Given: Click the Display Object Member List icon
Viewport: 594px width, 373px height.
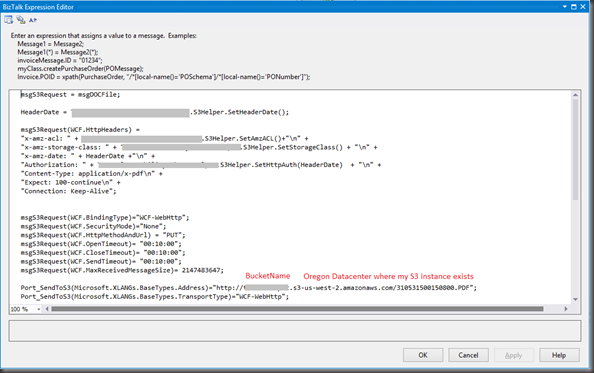Looking at the screenshot, I should pyautogui.click(x=8, y=20).
